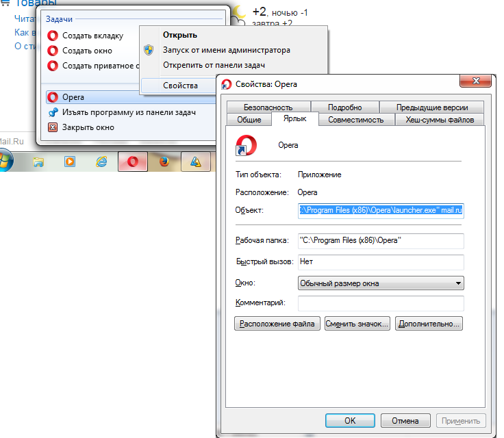Choose Создать вкладку in the jump list
504x438 pixels.
click(x=92, y=36)
